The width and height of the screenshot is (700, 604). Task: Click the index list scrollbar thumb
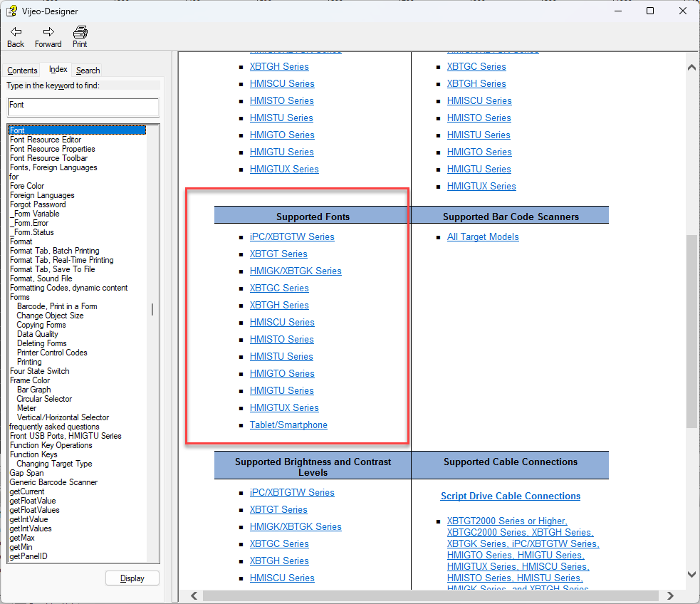pos(152,309)
